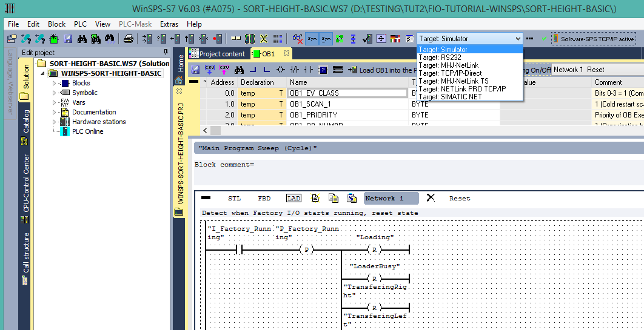The width and height of the screenshot is (644, 330).
Task: Open the PLC menu
Action: point(80,24)
